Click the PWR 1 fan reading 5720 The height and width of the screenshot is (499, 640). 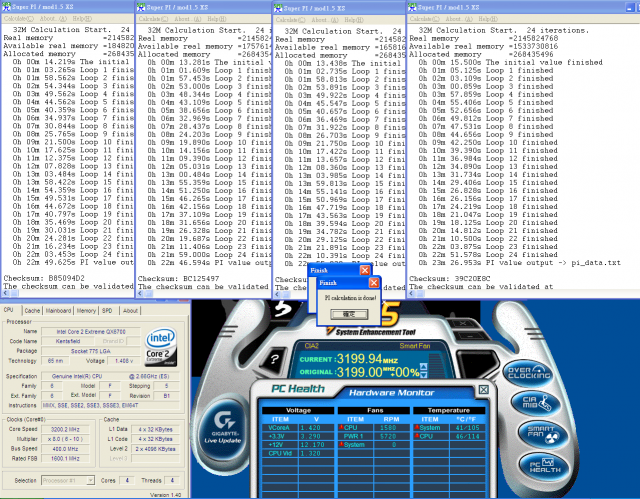[x=388, y=436]
